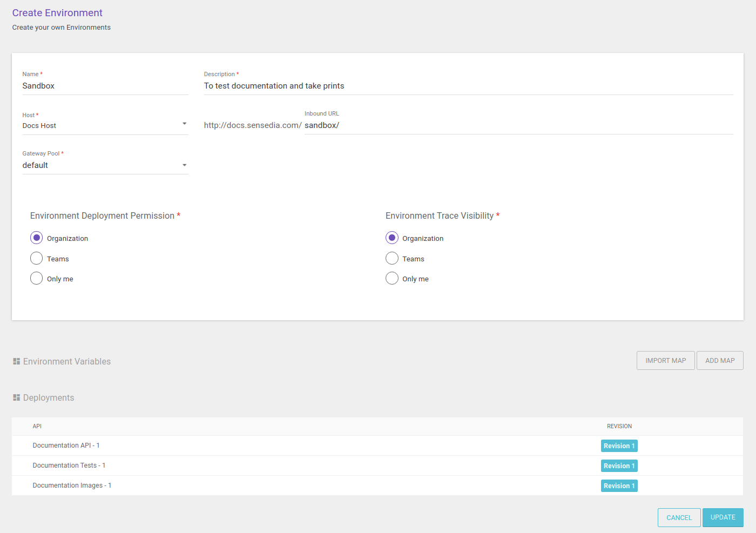Click the Deployments section grid icon
The image size is (756, 533).
point(16,397)
